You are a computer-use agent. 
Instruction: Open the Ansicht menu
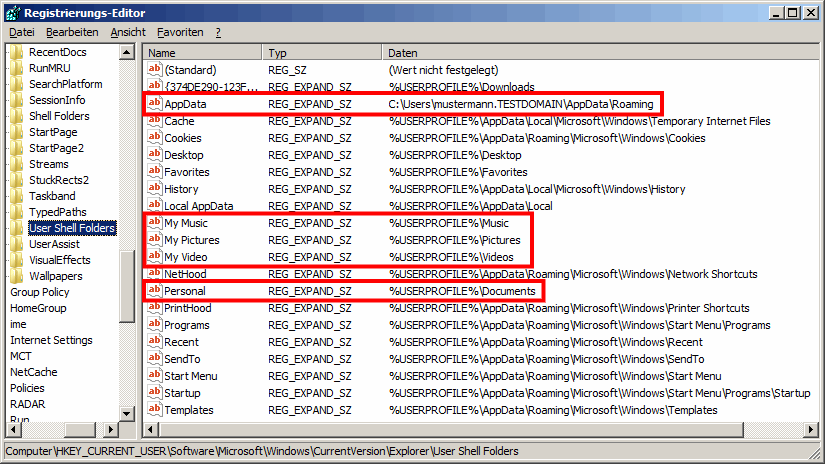(128, 32)
